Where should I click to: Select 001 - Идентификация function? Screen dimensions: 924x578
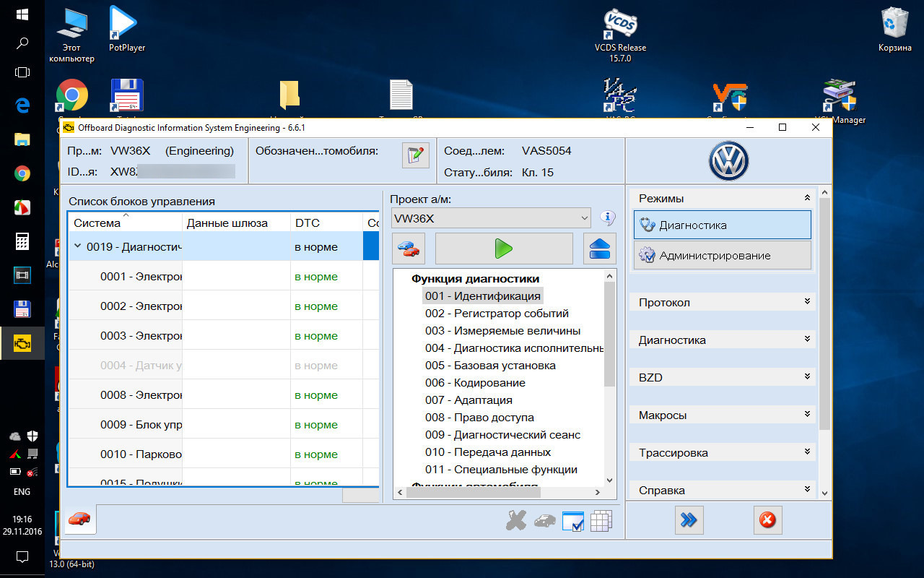point(482,296)
